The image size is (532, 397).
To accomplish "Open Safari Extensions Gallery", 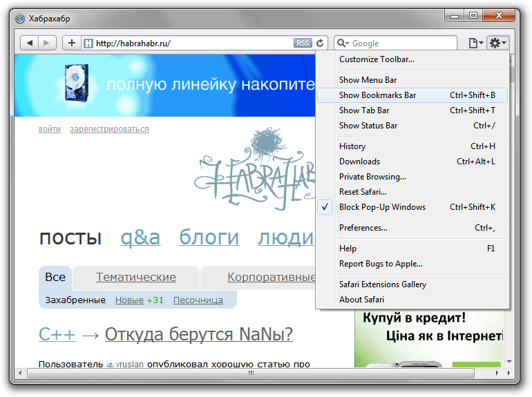I will click(412, 284).
